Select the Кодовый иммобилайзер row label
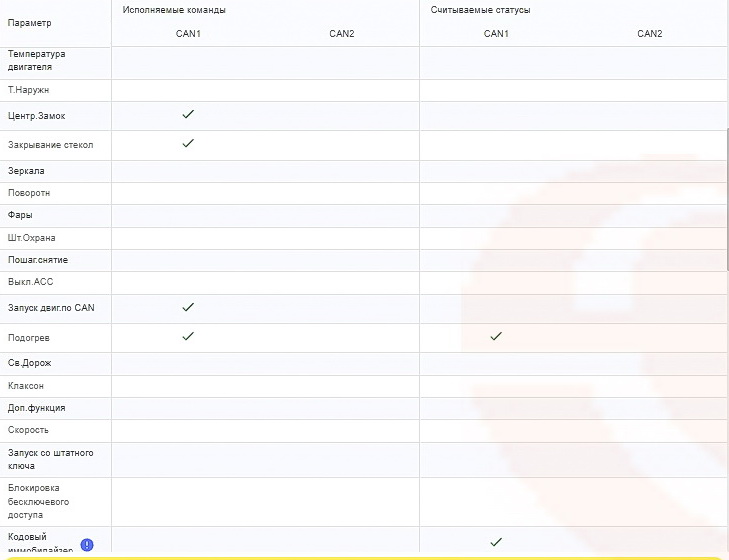729x560 pixels. tap(40, 543)
